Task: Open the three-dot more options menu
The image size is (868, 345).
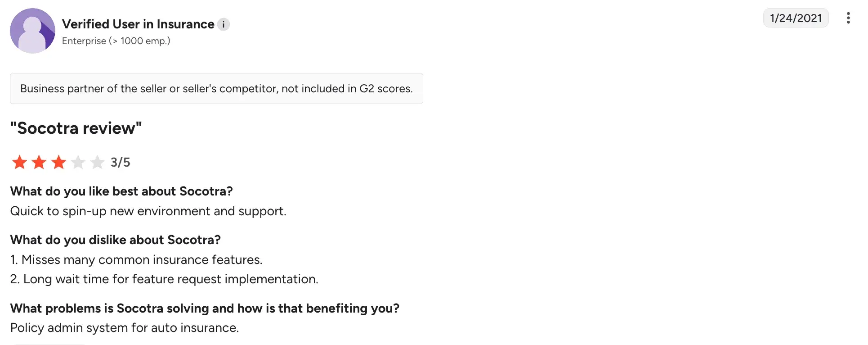Action: pyautogui.click(x=848, y=18)
